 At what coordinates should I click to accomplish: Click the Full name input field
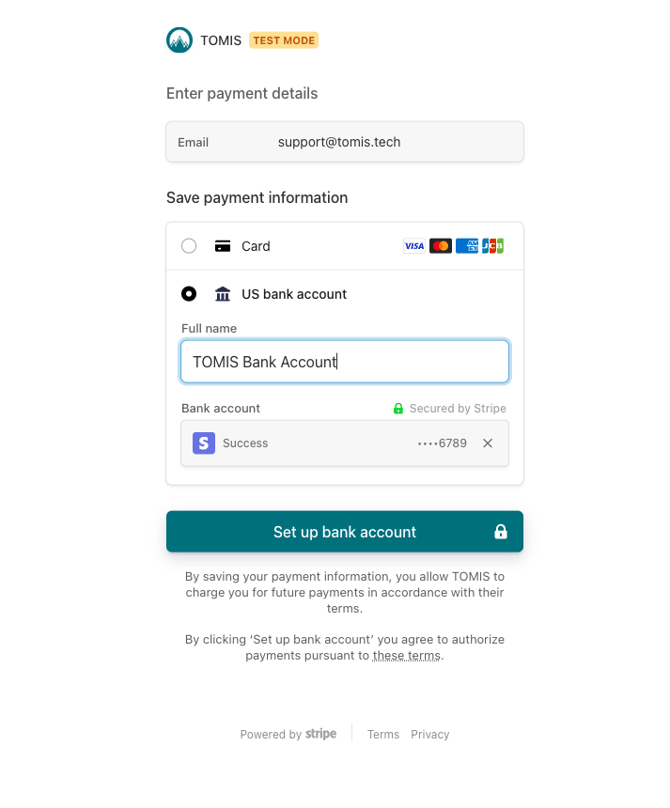345,362
